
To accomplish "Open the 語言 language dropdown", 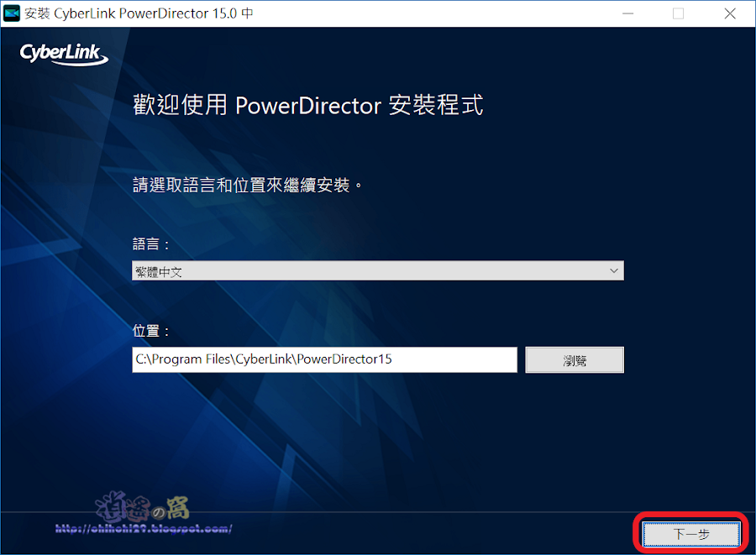I will pos(377,270).
